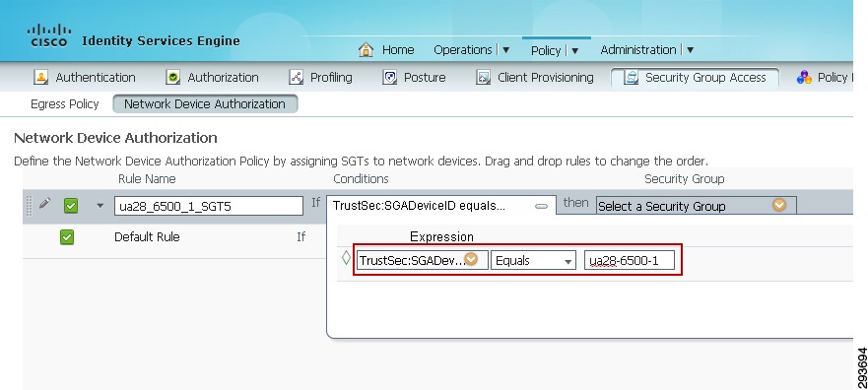
Task: Collapse the conditions box minus icon
Action: click(x=542, y=206)
